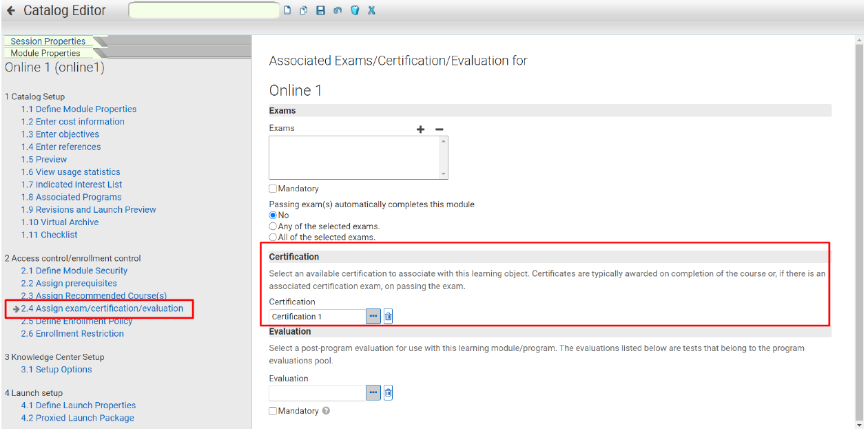Viewport: 868px width, 433px height.
Task: Open 1.7 Indicated Interest List
Action: pyautogui.click(x=72, y=184)
